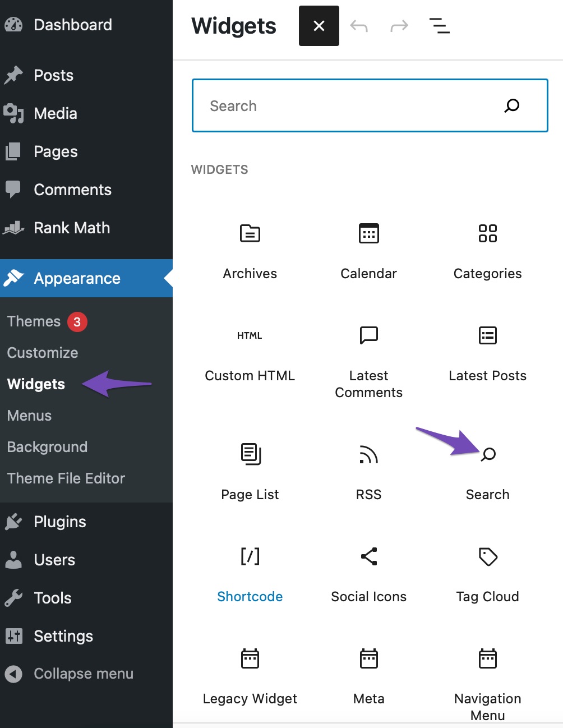Add the Latest Comments widget
Viewport: 563px width, 728px height.
[368, 359]
